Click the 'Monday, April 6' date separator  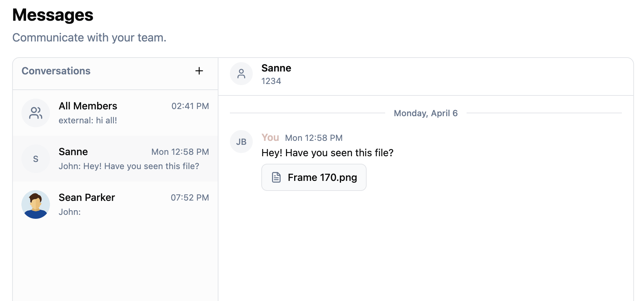pos(426,113)
